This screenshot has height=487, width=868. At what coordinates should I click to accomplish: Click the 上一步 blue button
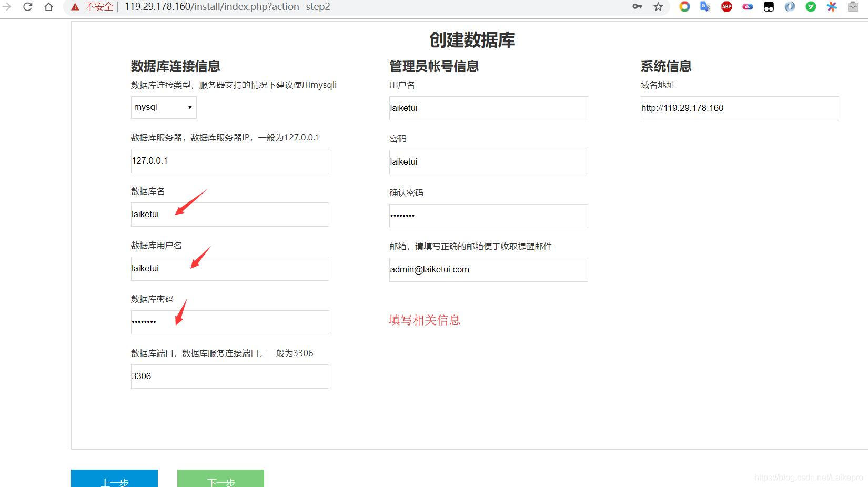(x=114, y=480)
